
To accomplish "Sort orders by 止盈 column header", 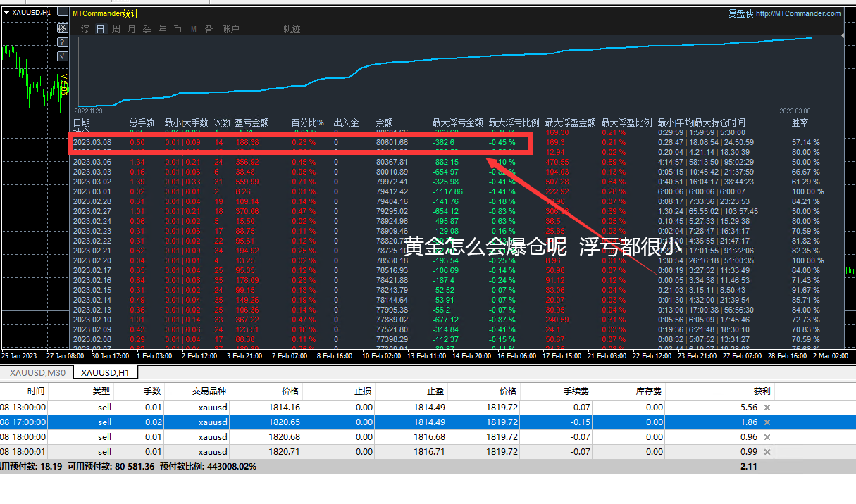I will [x=436, y=391].
